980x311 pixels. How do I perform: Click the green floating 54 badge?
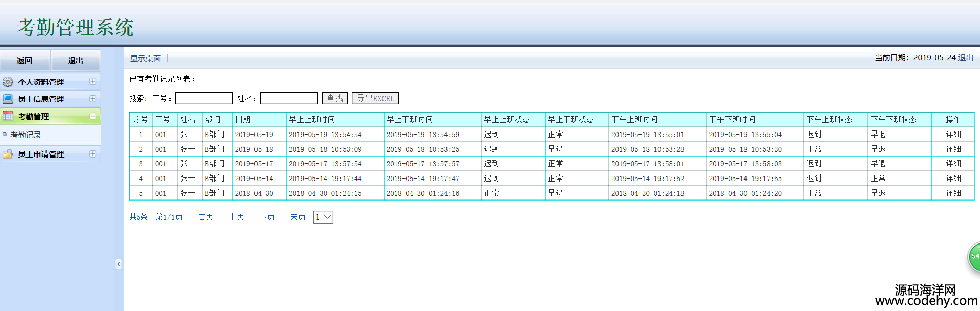point(973,257)
